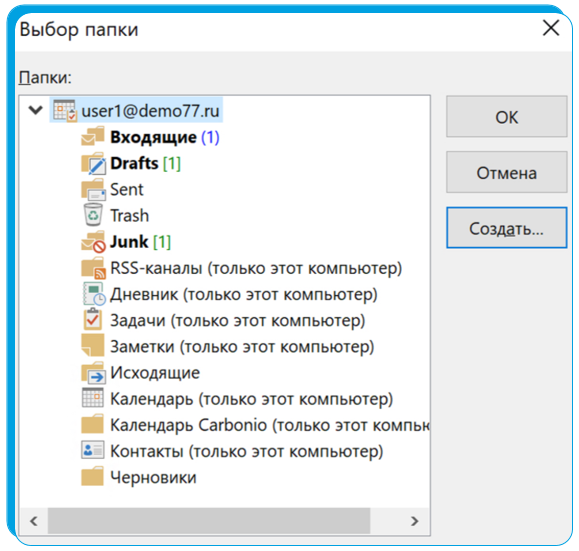Click the Дневник journal icon
This screenshot has width=579, height=551.
click(94, 294)
